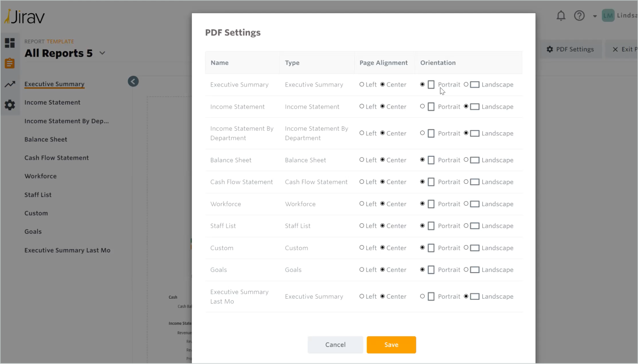Click the PDF Settings toolbar button

[x=570, y=49]
